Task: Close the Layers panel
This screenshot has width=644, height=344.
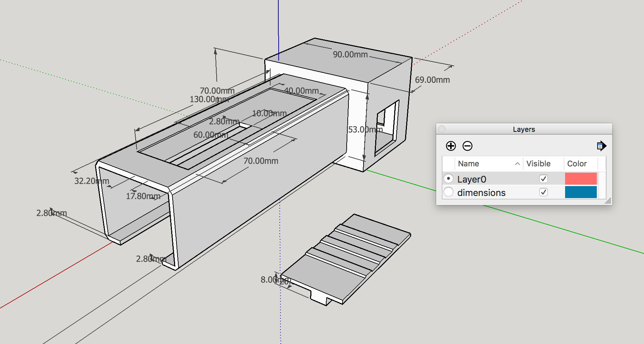Action: click(x=442, y=129)
